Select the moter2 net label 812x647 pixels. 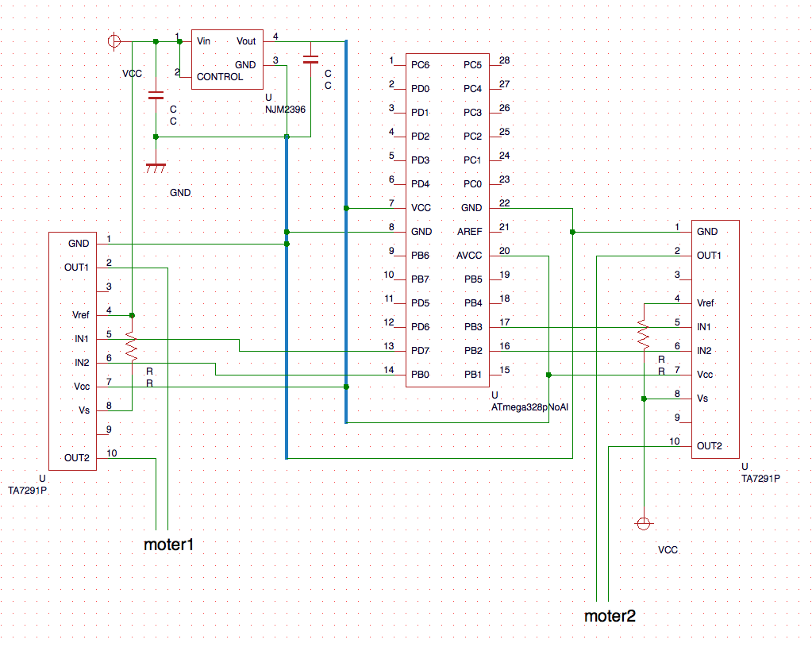click(x=610, y=616)
